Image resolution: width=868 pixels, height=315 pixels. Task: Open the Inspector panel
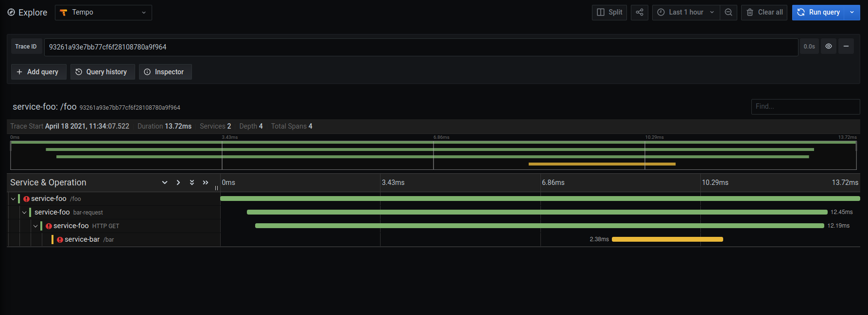point(165,72)
